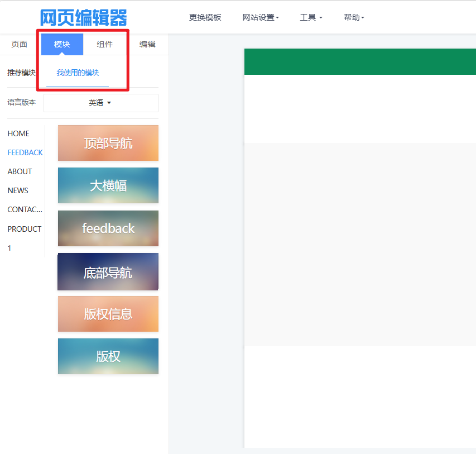Click the 网页编辑器 logo
The height and width of the screenshot is (454, 476).
tap(84, 17)
